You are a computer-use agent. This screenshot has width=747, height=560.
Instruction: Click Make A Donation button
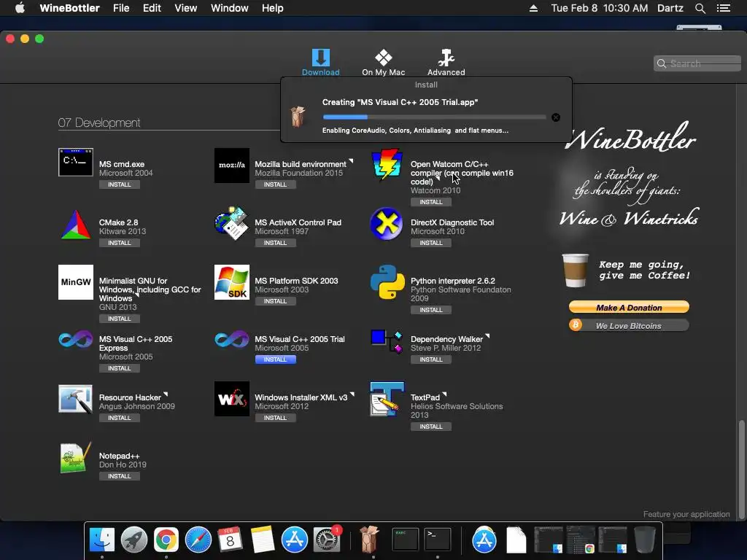coord(629,308)
